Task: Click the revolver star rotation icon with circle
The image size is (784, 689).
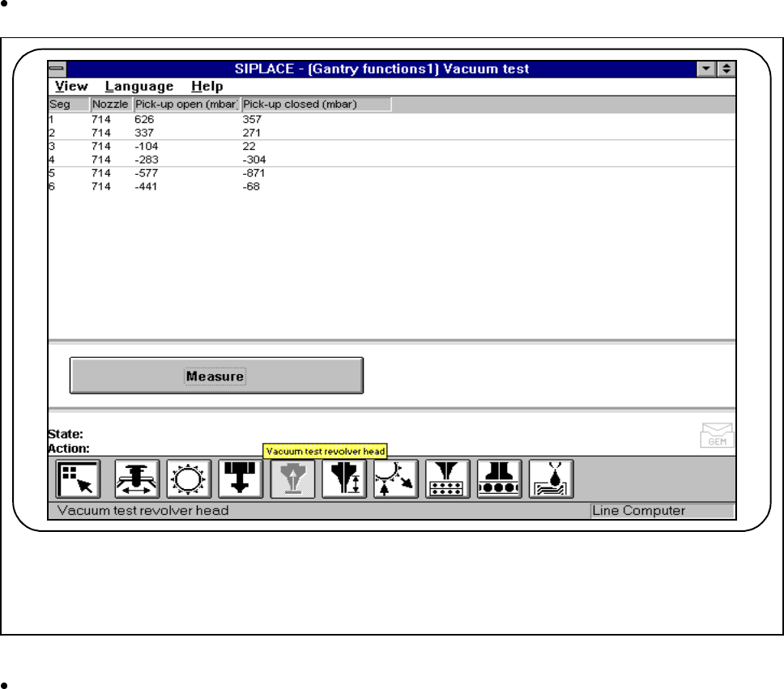Action: [189, 479]
